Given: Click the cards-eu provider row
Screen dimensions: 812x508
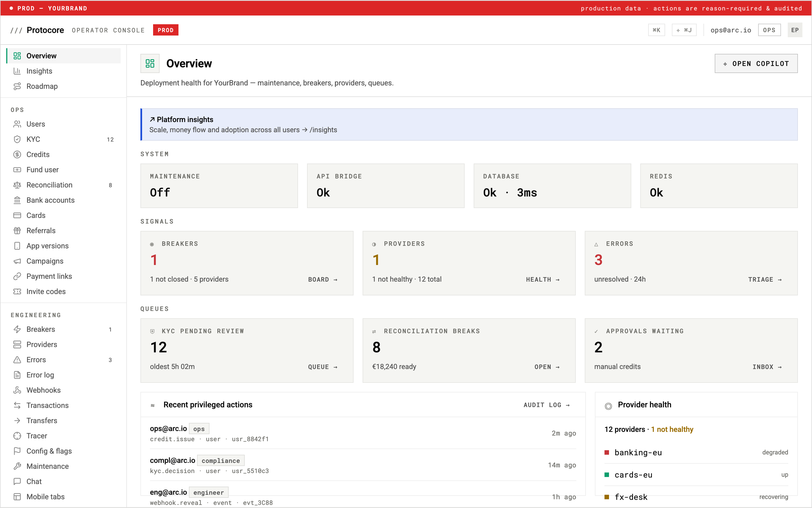Looking at the screenshot, I should point(696,475).
